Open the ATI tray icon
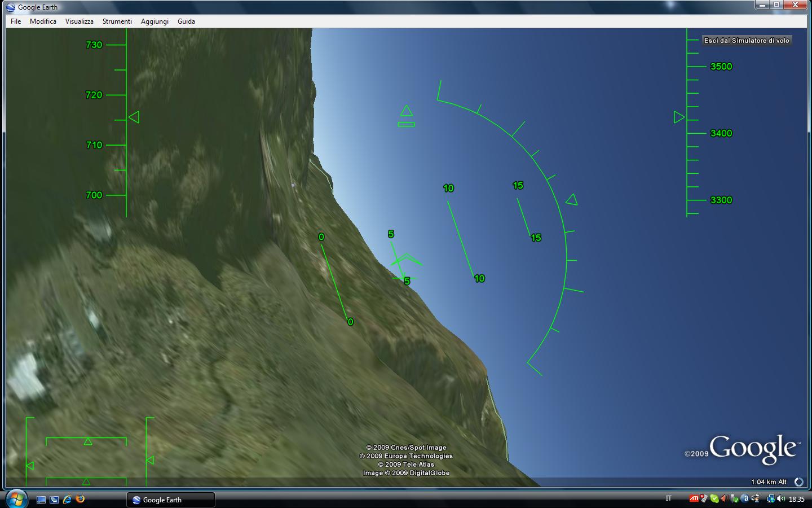This screenshot has width=812, height=508. [694, 498]
